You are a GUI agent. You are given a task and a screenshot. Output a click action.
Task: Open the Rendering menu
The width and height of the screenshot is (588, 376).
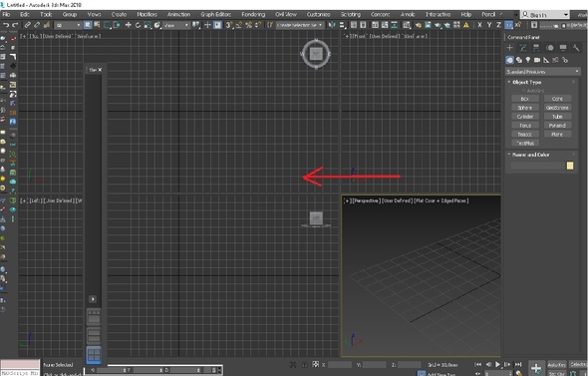[x=253, y=14]
